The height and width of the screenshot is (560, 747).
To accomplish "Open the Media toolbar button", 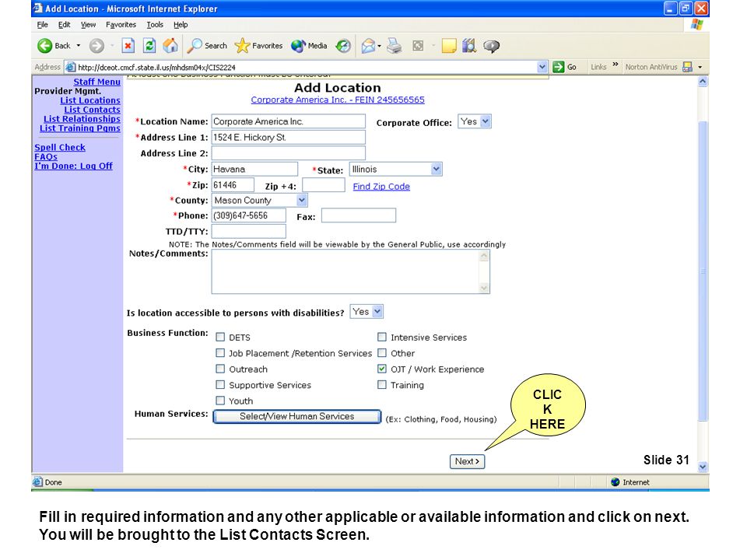I will pos(309,46).
